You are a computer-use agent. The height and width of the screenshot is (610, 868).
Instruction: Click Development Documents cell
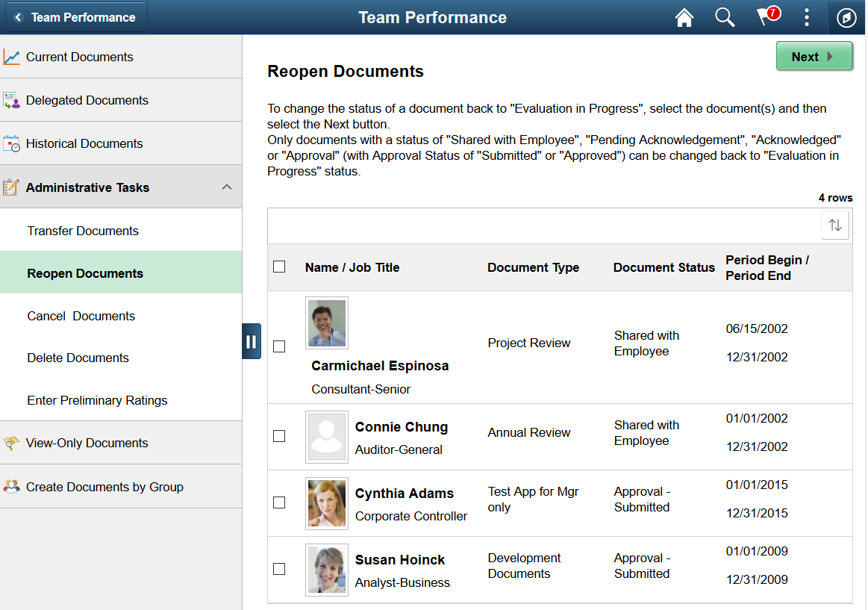point(524,566)
